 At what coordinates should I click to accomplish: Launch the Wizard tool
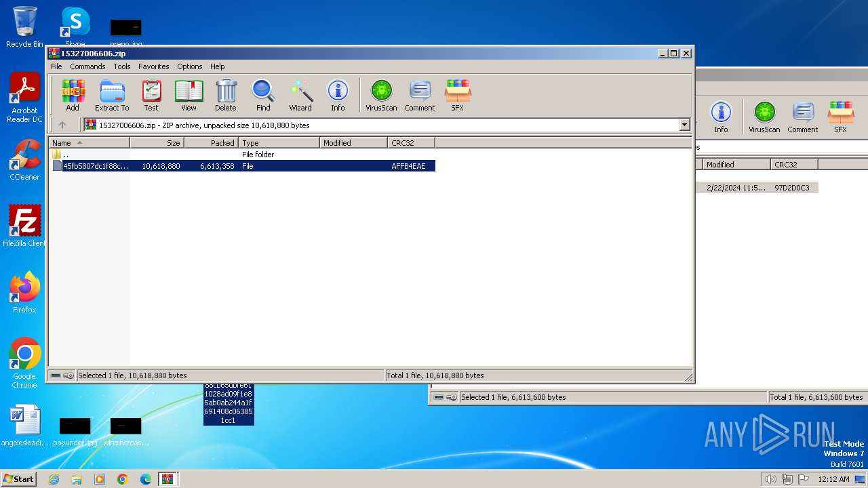(x=300, y=95)
